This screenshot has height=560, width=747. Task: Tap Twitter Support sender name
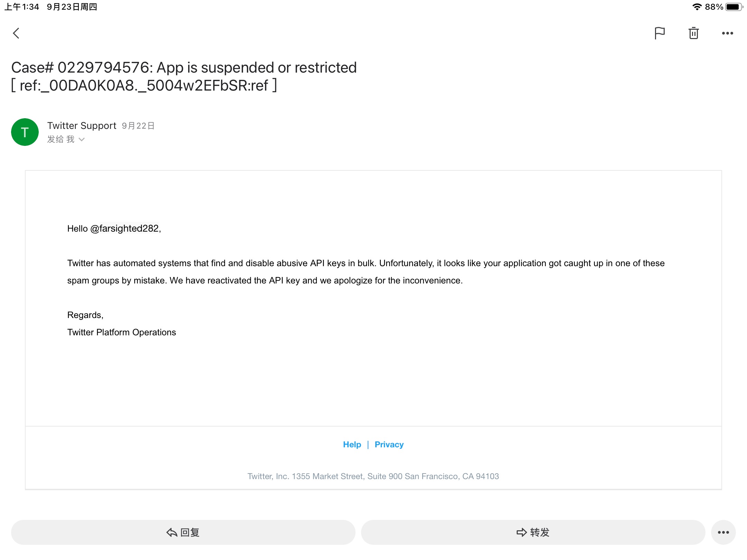(82, 125)
